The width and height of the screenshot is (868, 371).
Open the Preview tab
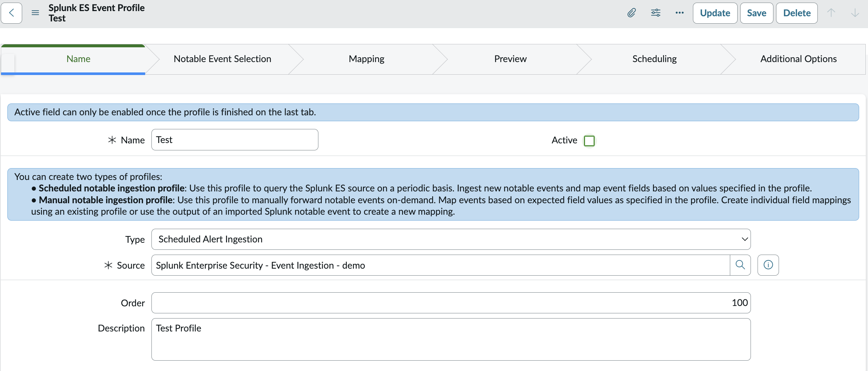coord(510,59)
